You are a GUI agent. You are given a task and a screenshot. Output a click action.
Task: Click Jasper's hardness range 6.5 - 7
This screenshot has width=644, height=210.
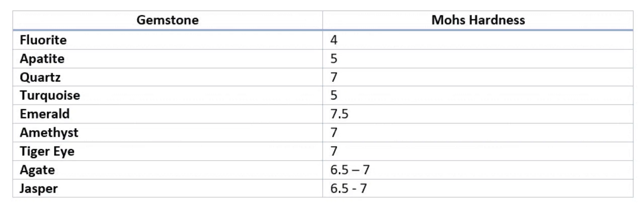pos(349,189)
